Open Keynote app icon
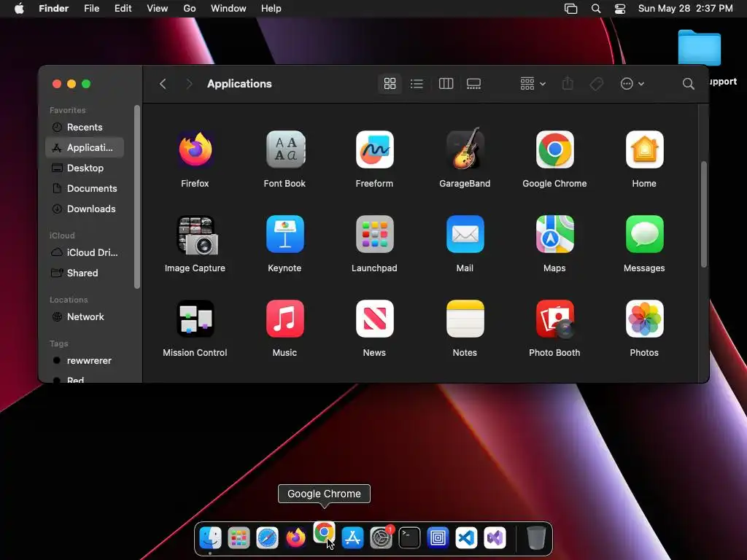747x560 pixels. [285, 234]
